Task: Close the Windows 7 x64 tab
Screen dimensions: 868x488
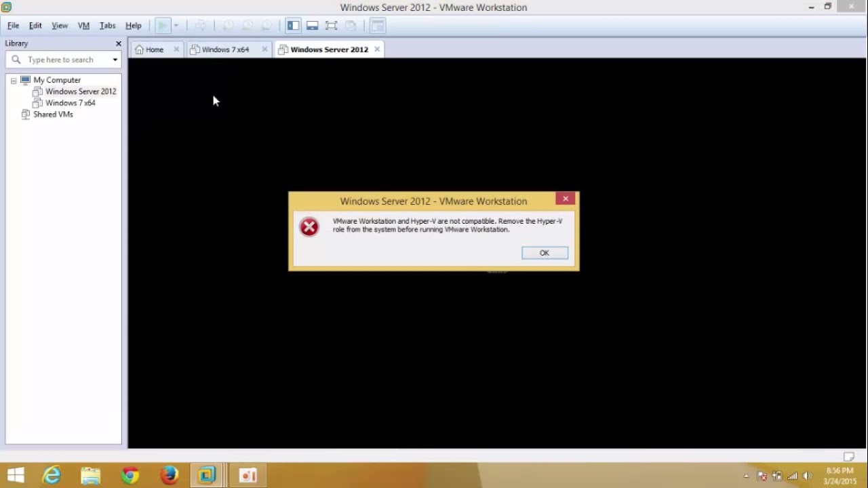Action: click(264, 49)
